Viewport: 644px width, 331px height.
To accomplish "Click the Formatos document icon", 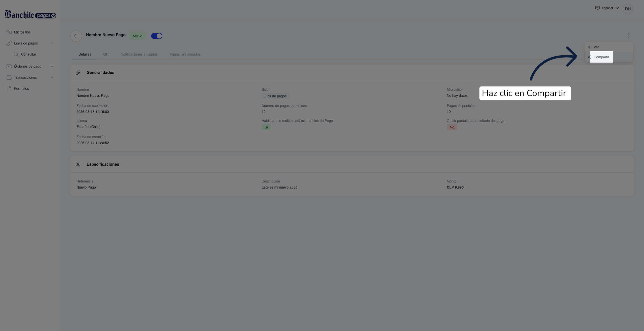I will coord(9,88).
